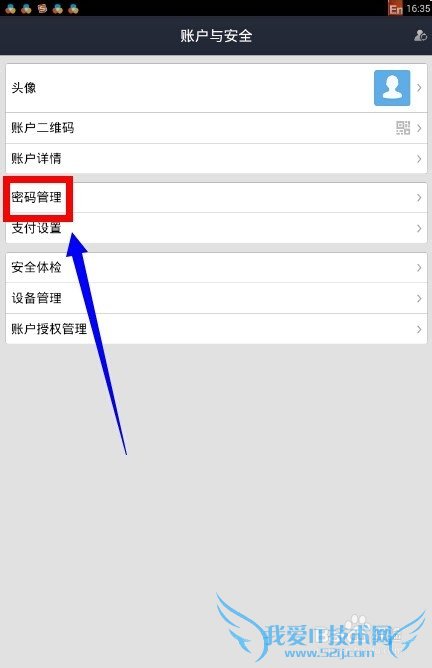The image size is (432, 668).
Task: Open the blue avatar profile picture
Action: coord(392,88)
